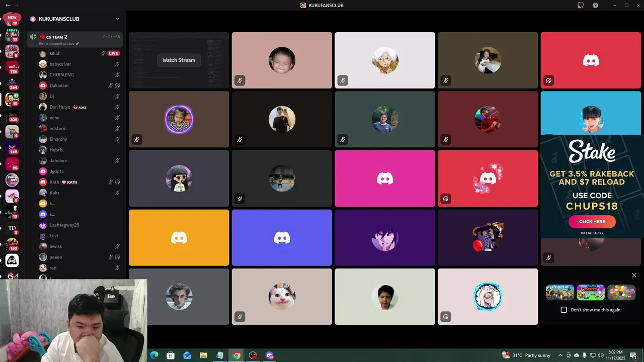Switch to Google Chrome in the taskbar
The image size is (644, 362).
point(236,355)
